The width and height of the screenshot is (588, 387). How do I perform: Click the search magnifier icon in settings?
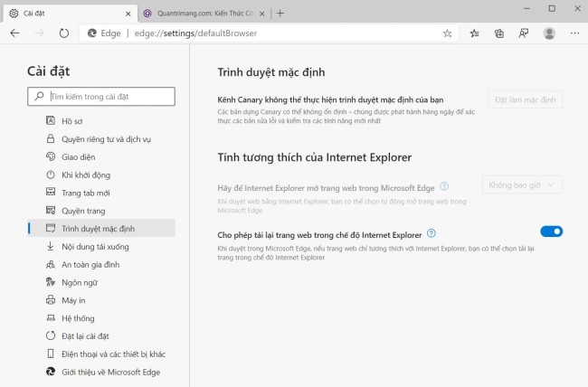click(39, 97)
